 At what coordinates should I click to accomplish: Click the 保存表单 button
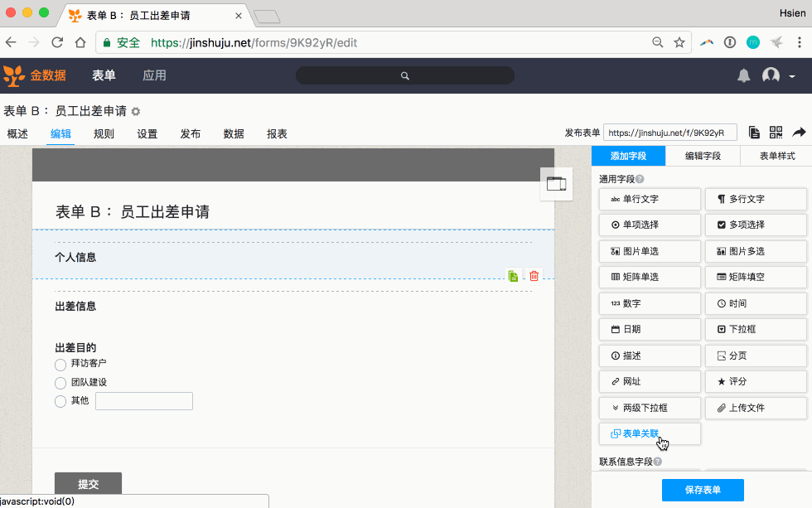[702, 490]
